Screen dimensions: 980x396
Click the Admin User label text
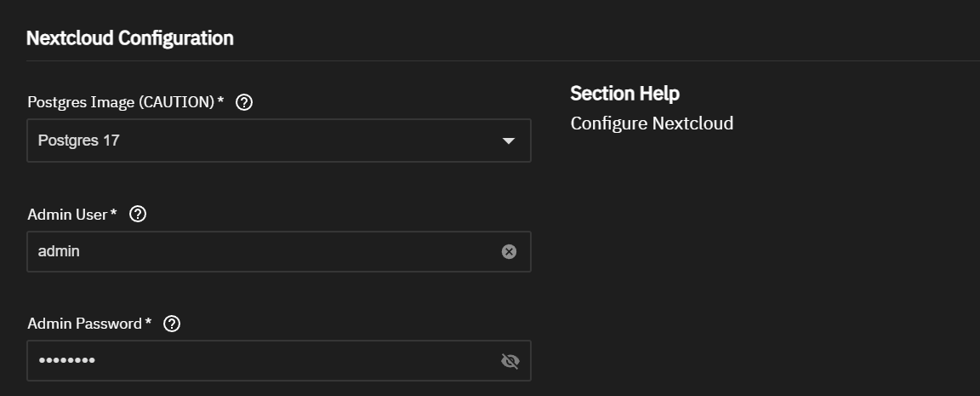(67, 214)
